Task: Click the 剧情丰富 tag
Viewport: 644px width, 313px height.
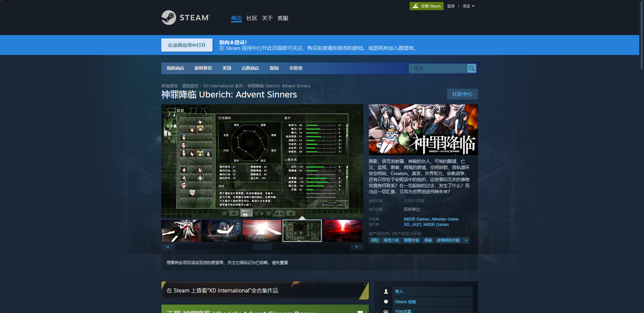Action: pos(412,240)
